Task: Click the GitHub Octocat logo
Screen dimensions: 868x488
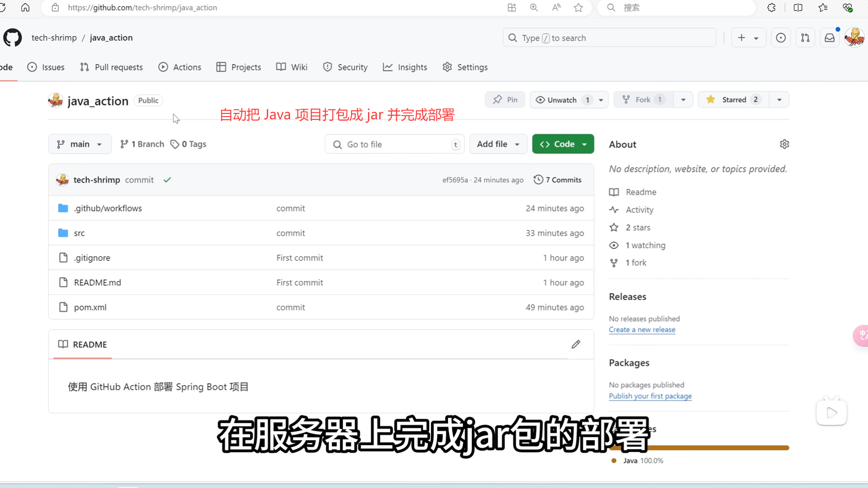Action: tap(13, 38)
